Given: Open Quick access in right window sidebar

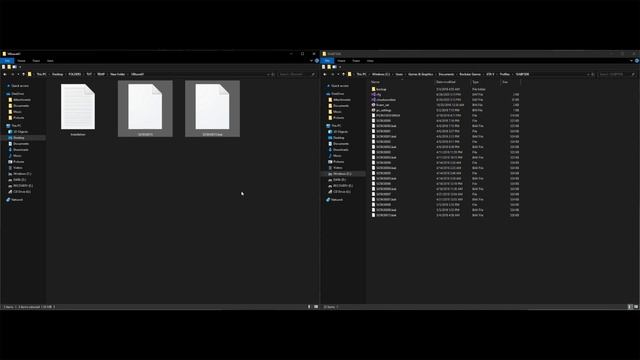Looking at the screenshot, I should [x=338, y=86].
